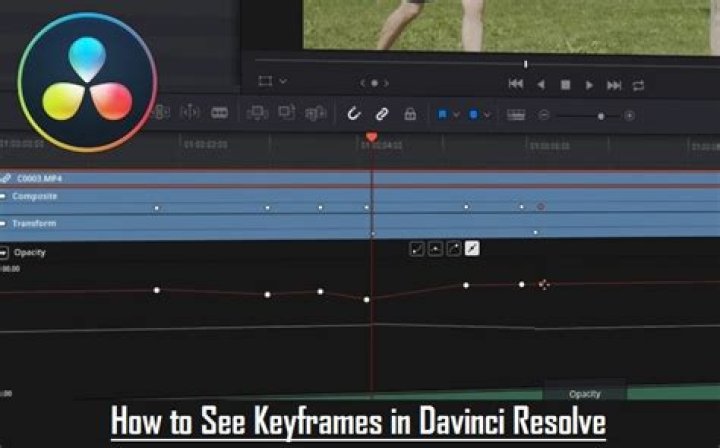Toggle the loop playback icon
Viewport: 720px width, 448px height.
pos(638,85)
